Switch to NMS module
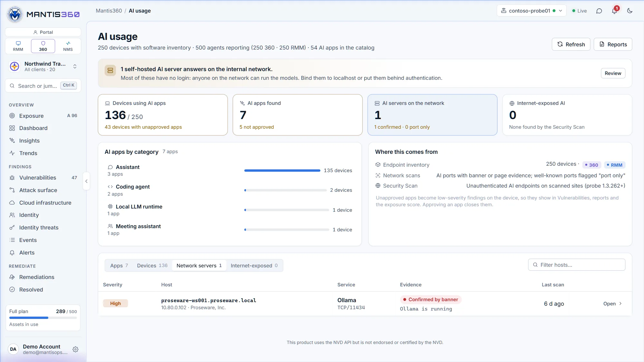644x362 pixels. (x=68, y=46)
